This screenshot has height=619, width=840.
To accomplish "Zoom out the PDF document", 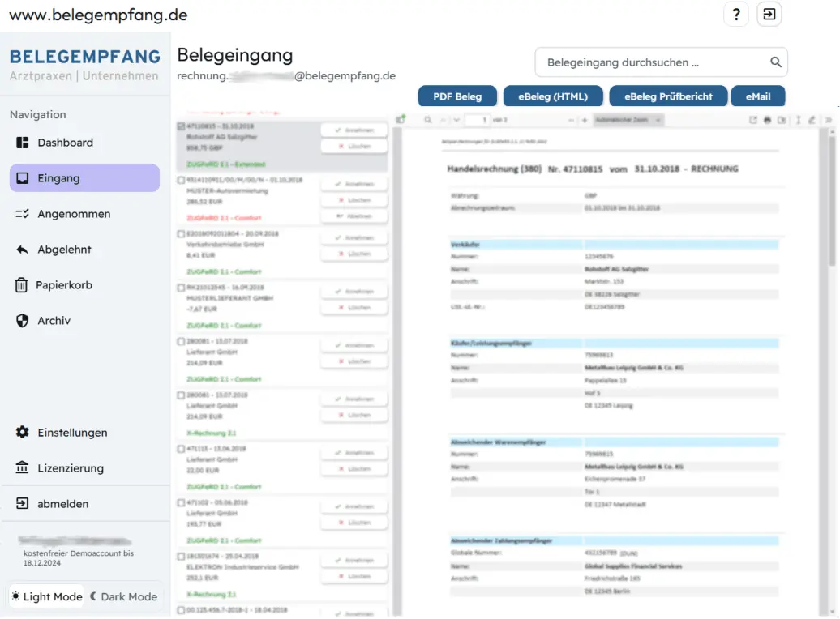I will 571,120.
